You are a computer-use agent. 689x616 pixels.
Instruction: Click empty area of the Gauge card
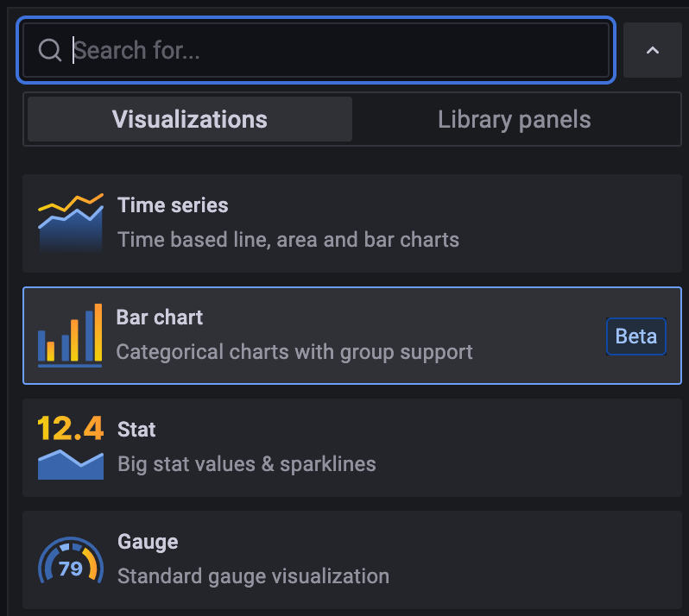pos(535,559)
